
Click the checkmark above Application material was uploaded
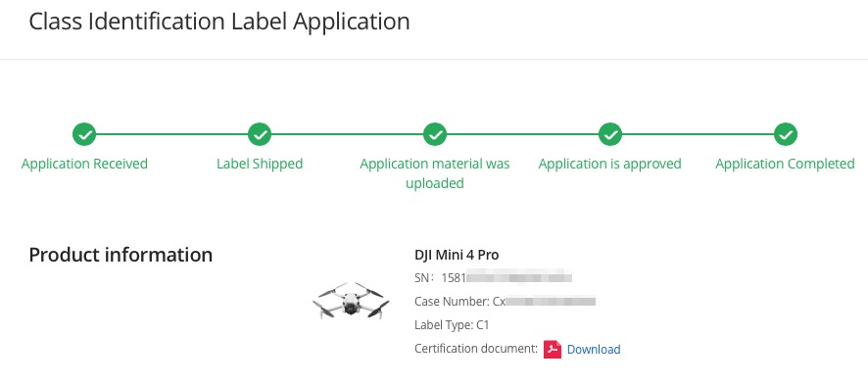click(435, 134)
